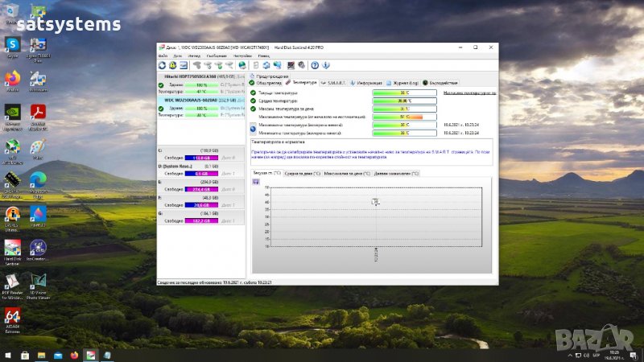Screen dimensions: 644x362
Task: Save the temperature chart with diskette icon
Action: tap(256, 182)
